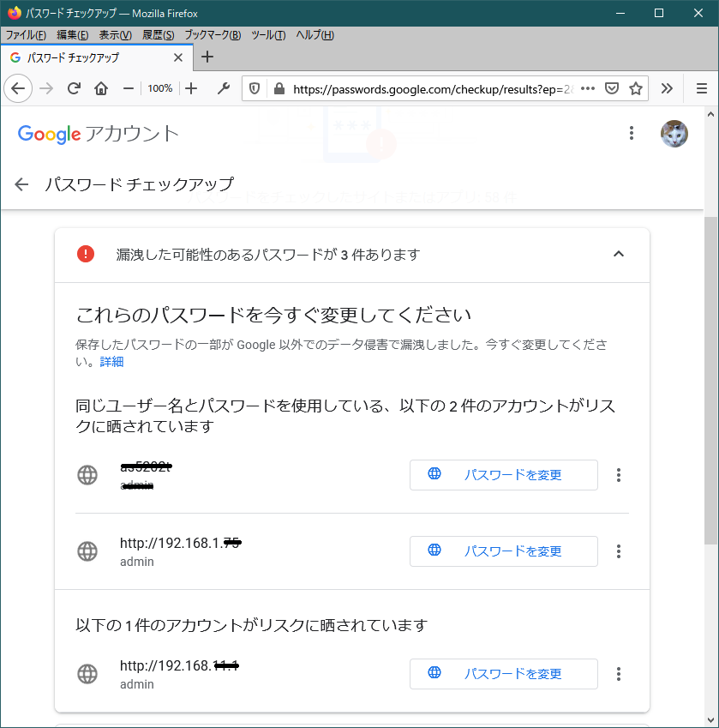This screenshot has width=719, height=728.
Task: Click the browser forward arrow
Action: [46, 88]
